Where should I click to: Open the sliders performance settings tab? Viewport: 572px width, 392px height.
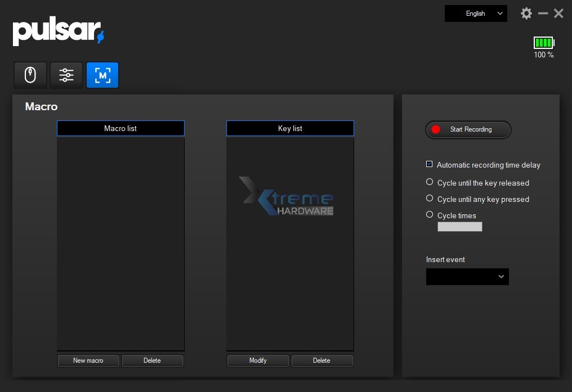[66, 75]
